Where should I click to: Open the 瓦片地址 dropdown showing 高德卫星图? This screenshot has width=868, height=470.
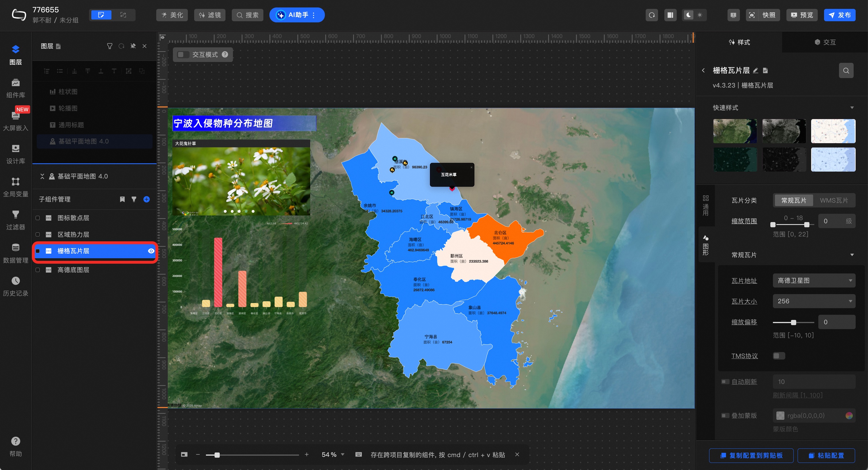click(x=814, y=280)
